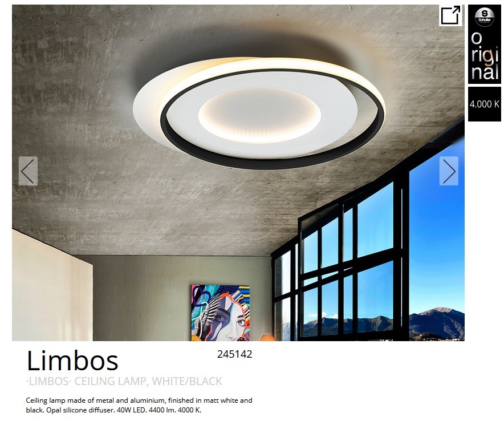This screenshot has width=504, height=441.
Task: Click '4400 lm' in the description
Action: point(162,410)
